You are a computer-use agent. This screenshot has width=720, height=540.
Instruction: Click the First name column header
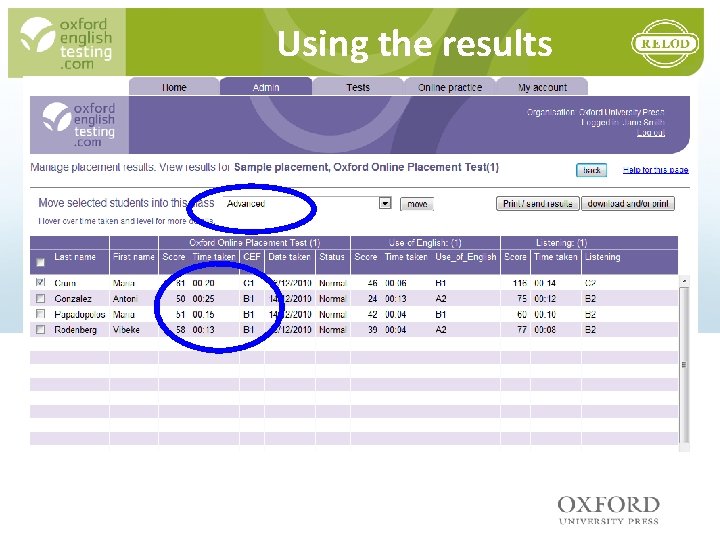134,257
